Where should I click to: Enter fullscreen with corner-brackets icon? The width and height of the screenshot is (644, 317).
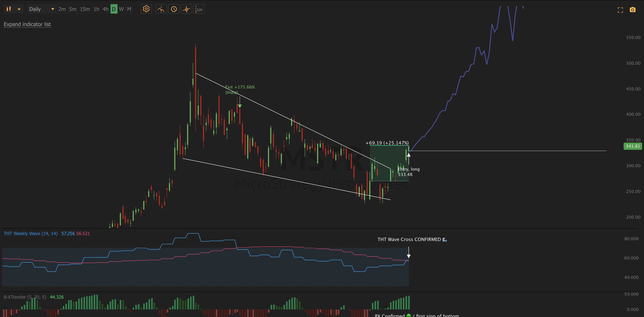coord(620,10)
